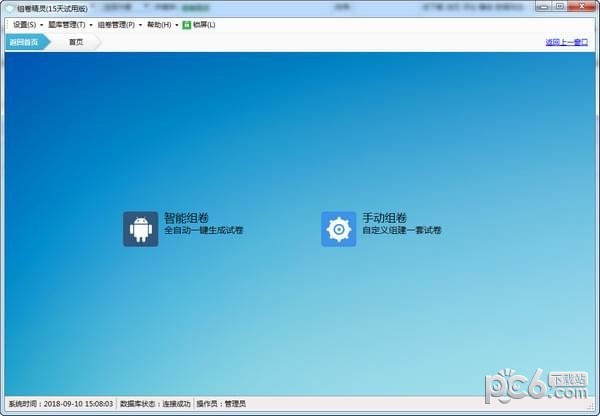Image resolution: width=600 pixels, height=416 pixels.
Task: Click the 返回上一窗口 link
Action: tap(568, 42)
